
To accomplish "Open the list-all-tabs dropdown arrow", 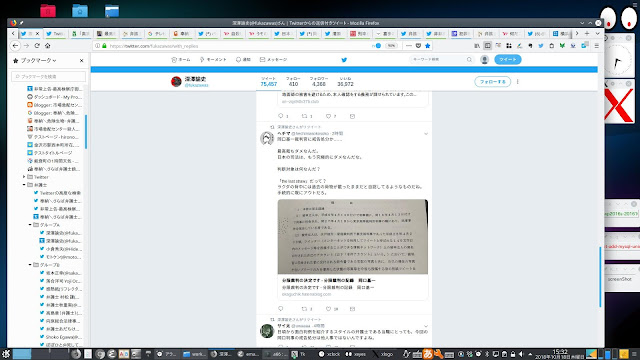I will coord(597,33).
